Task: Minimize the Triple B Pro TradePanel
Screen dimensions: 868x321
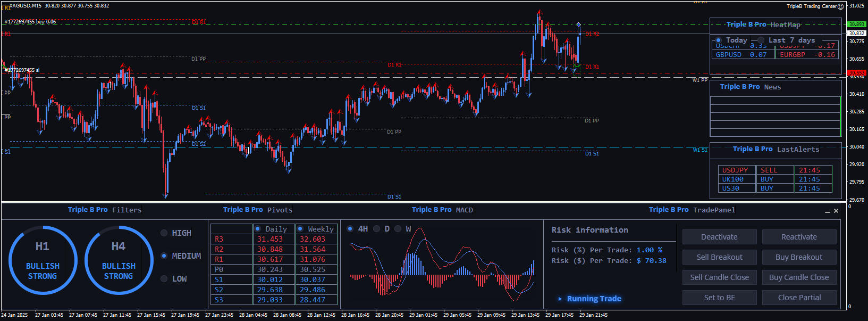Action: click(x=827, y=211)
